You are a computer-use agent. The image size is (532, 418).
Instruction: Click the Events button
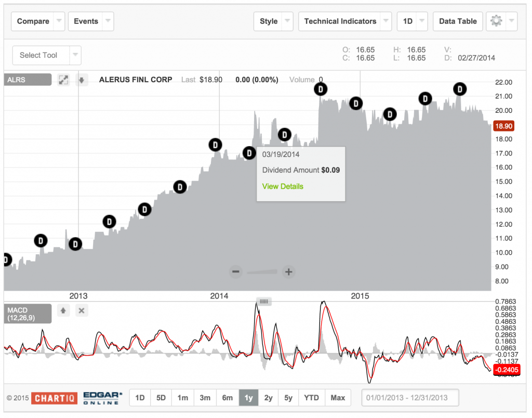pyautogui.click(x=86, y=21)
